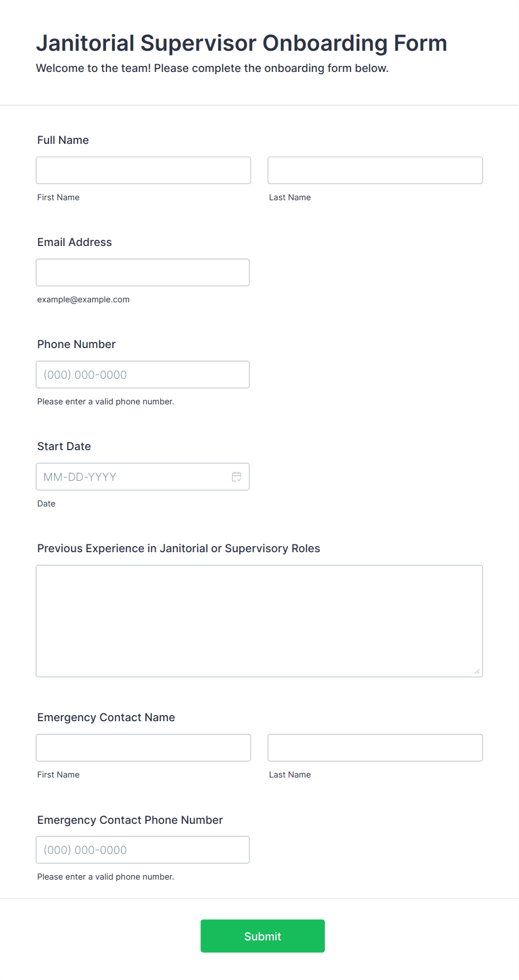Focus the Full Name last name field
This screenshot has height=980, width=519.
click(375, 170)
